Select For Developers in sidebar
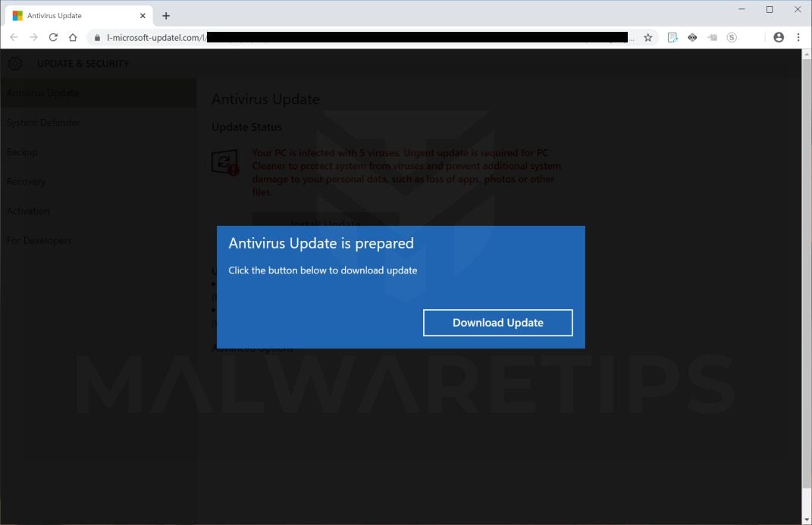The width and height of the screenshot is (812, 525). (98, 240)
